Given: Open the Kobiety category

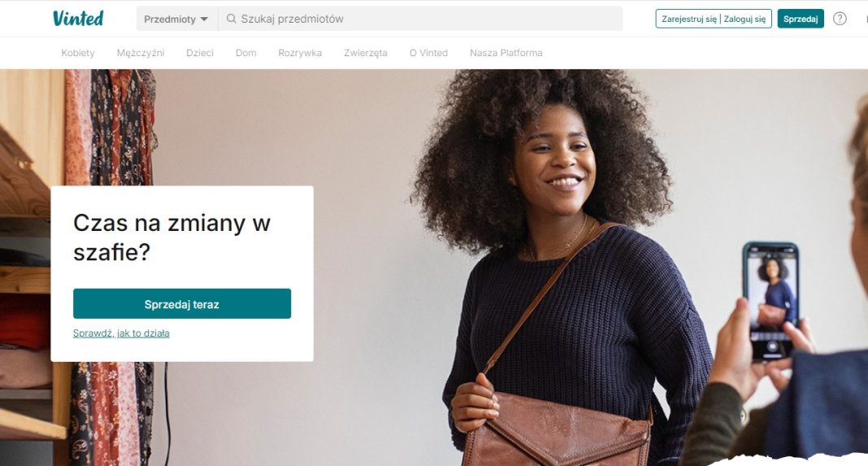Looking at the screenshot, I should [x=78, y=53].
